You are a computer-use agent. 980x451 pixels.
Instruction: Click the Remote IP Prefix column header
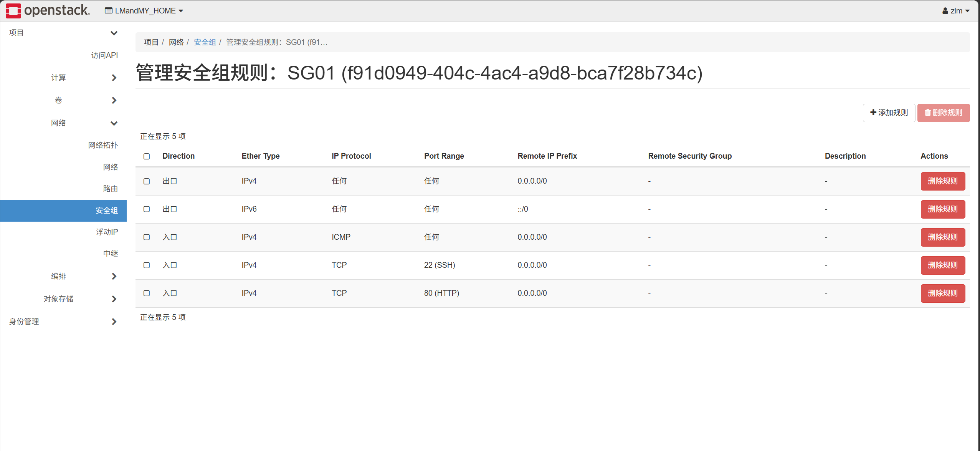[x=547, y=156]
